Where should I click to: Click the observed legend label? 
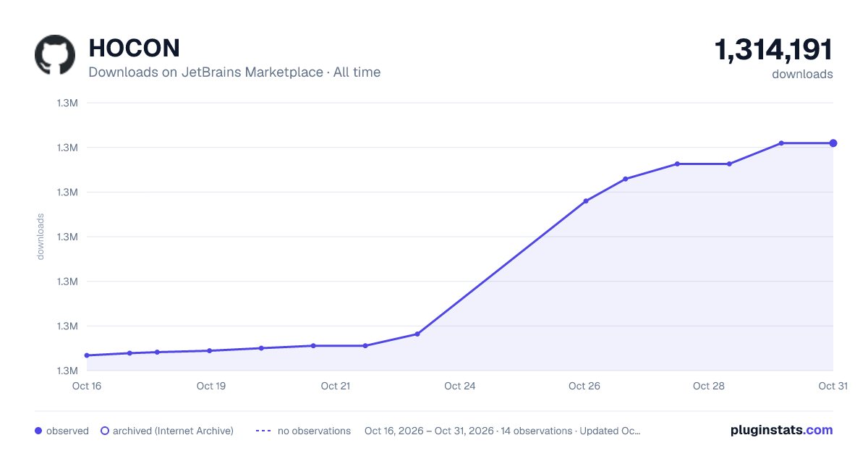67,431
